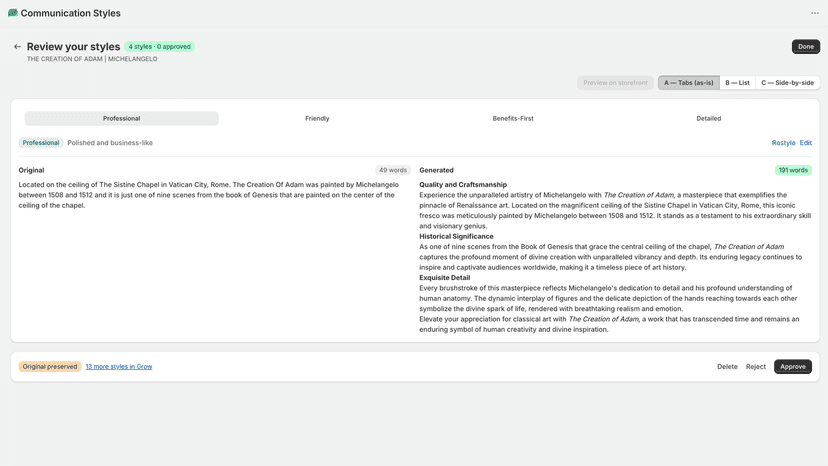Screen dimensions: 828x466
Task: Click the Done button
Action: coord(806,46)
